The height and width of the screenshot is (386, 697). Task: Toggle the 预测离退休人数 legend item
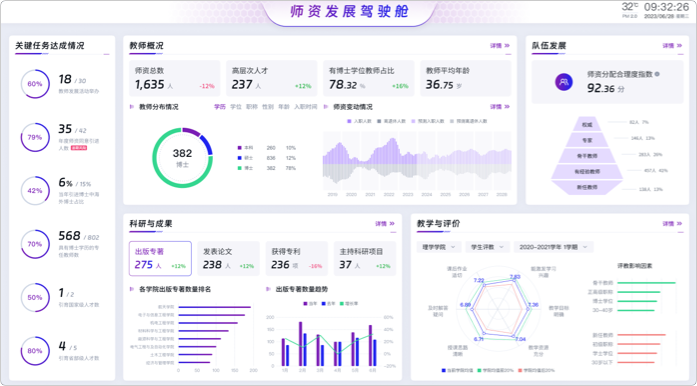[x=469, y=121]
